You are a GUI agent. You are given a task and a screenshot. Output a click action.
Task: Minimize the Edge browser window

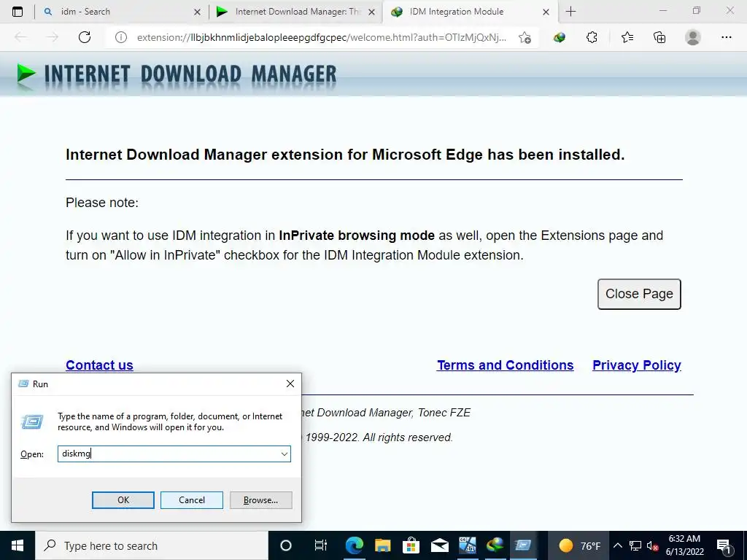point(663,10)
